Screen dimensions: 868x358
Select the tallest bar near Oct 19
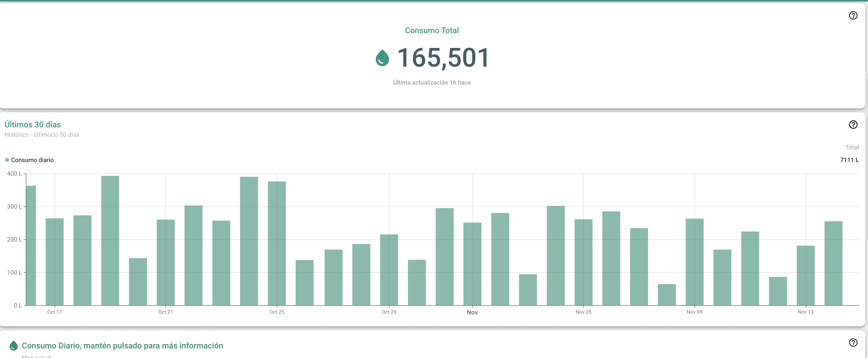(111, 236)
